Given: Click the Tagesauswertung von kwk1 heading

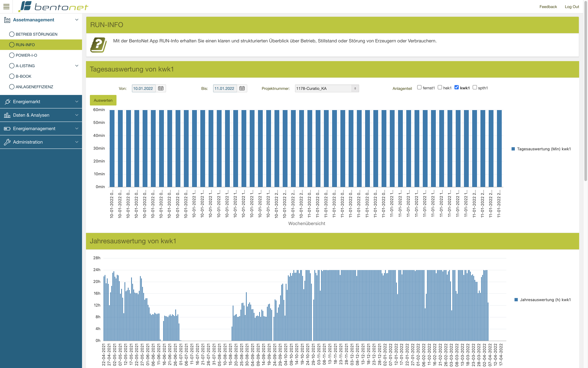Looking at the screenshot, I should [x=132, y=69].
